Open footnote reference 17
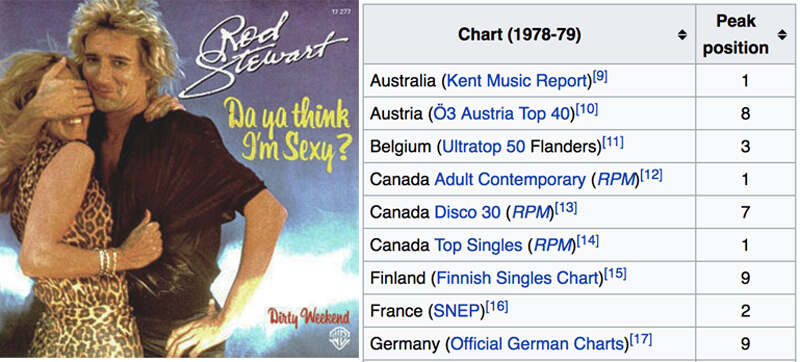 click(640, 341)
